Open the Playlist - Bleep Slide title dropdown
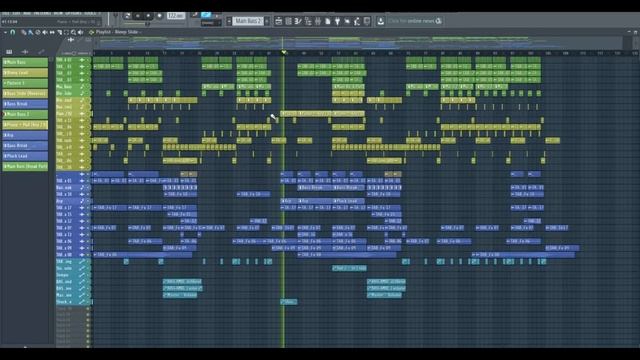The width and height of the screenshot is (640, 360). point(118,32)
